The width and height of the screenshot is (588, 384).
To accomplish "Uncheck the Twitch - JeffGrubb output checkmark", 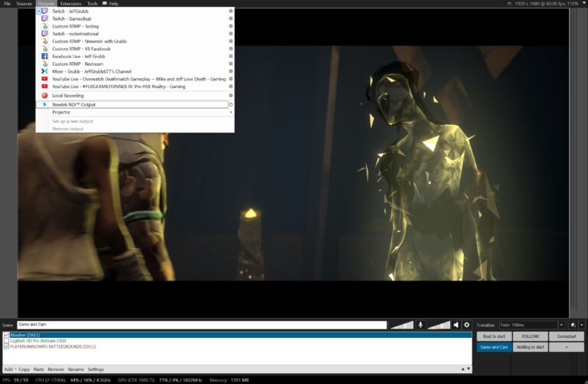I will [x=39, y=11].
